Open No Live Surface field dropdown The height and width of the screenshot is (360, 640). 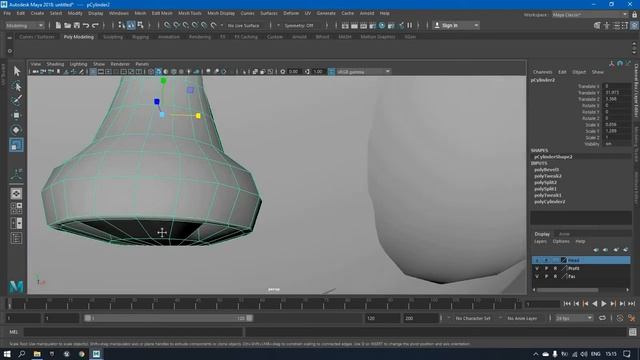click(x=244, y=25)
